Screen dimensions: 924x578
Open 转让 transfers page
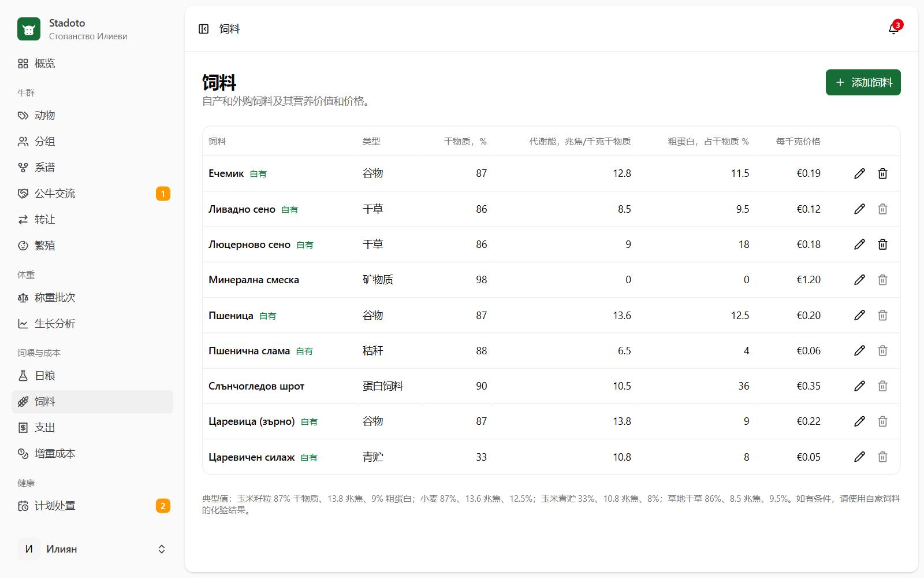click(x=92, y=220)
